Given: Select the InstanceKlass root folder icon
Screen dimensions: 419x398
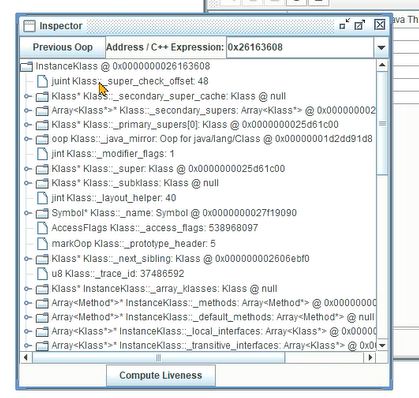Looking at the screenshot, I should (26, 66).
